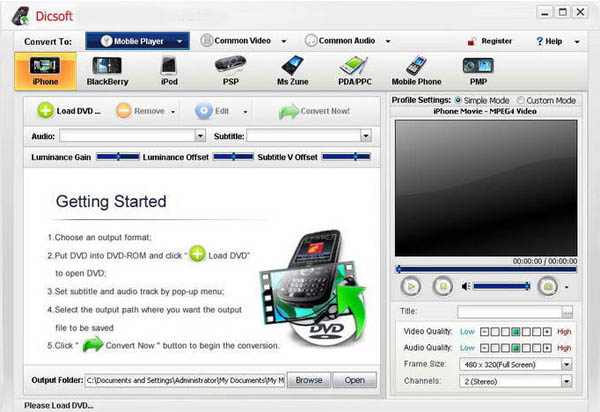Open the Common Audio tab
Image resolution: width=600 pixels, height=412 pixels.
(340, 41)
